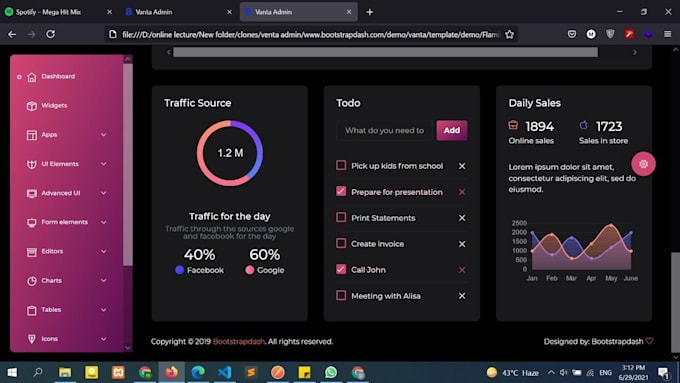Expand the Apps menu chevron
Viewport: 680px width, 383px height.
coord(104,135)
